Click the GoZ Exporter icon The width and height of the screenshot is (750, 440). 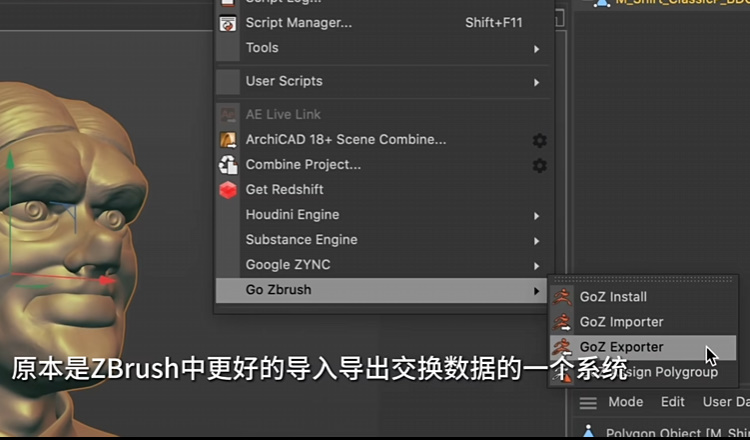562,347
